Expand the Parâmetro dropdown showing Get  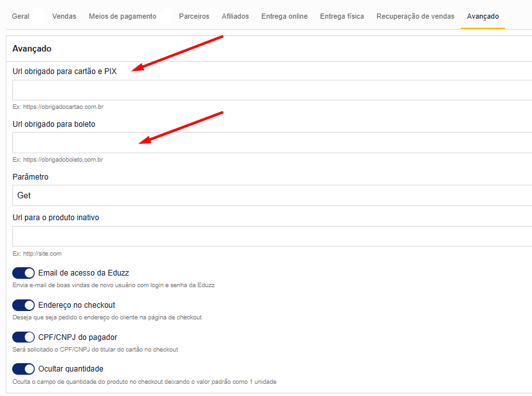tap(270, 195)
